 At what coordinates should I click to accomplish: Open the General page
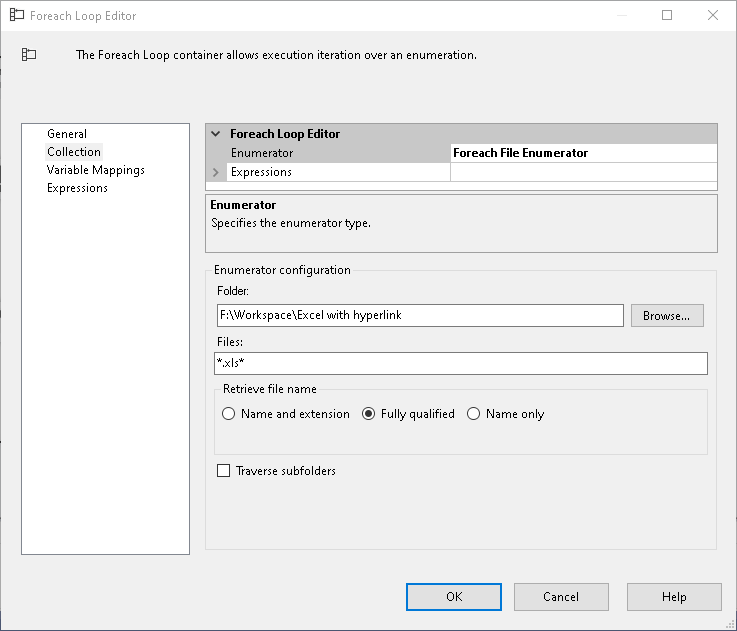pyautogui.click(x=67, y=134)
